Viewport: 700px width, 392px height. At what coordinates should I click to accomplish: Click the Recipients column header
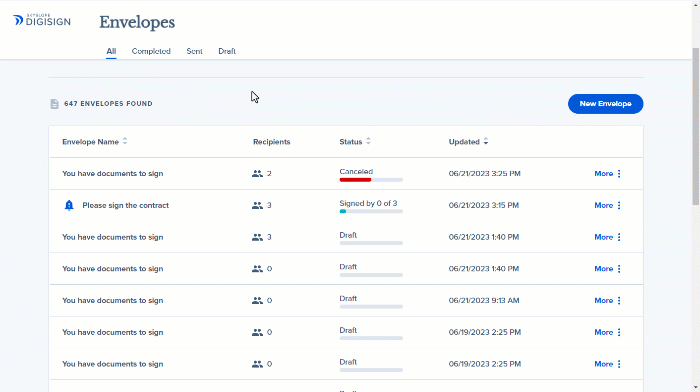tap(271, 142)
